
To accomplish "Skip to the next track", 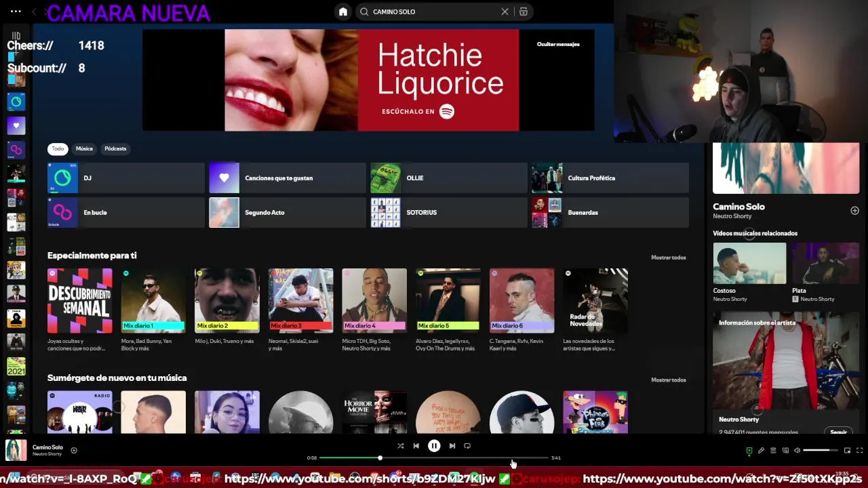I will [452, 446].
